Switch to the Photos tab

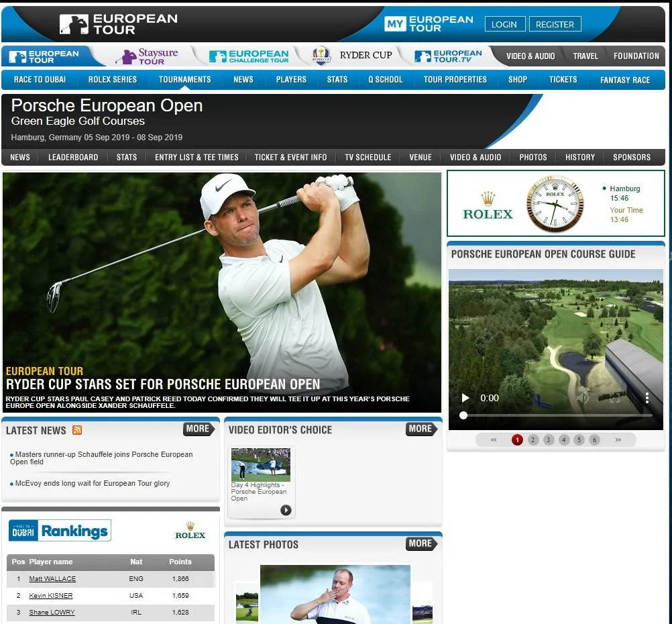tap(533, 158)
